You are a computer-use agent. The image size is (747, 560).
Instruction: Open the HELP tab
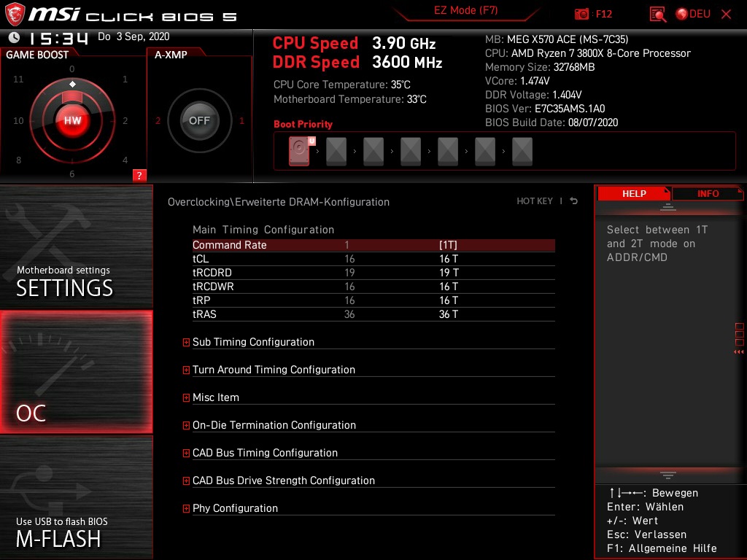tap(634, 194)
